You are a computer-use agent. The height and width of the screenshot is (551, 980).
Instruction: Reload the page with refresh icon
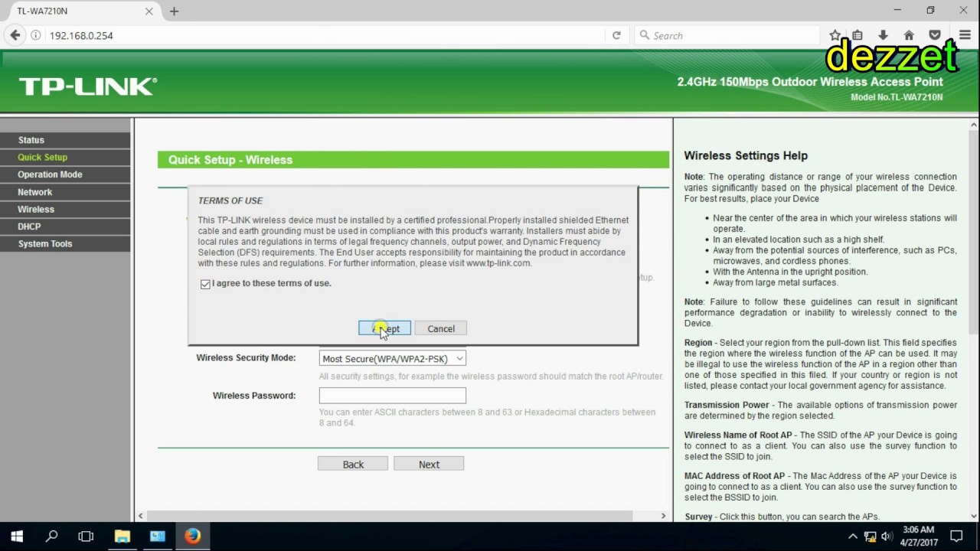[616, 35]
